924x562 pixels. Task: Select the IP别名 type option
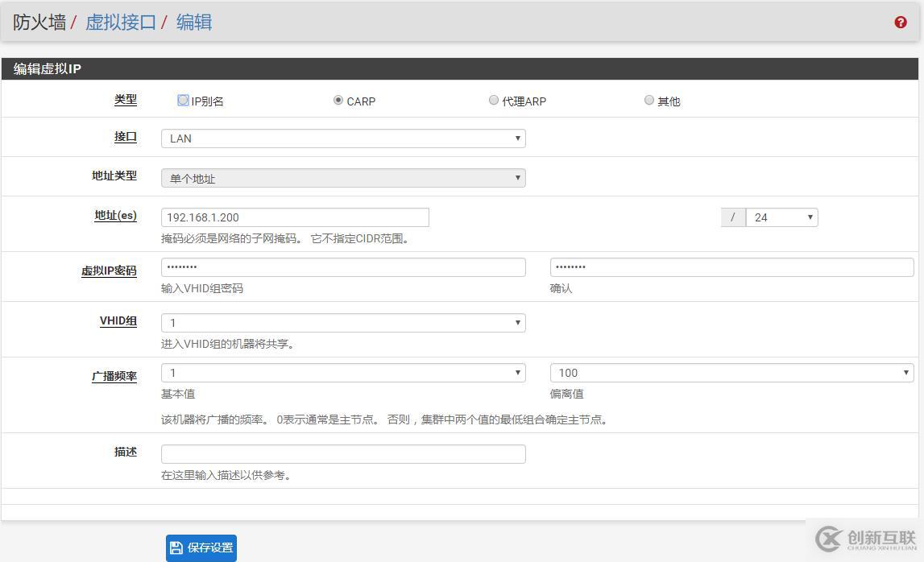(x=183, y=101)
